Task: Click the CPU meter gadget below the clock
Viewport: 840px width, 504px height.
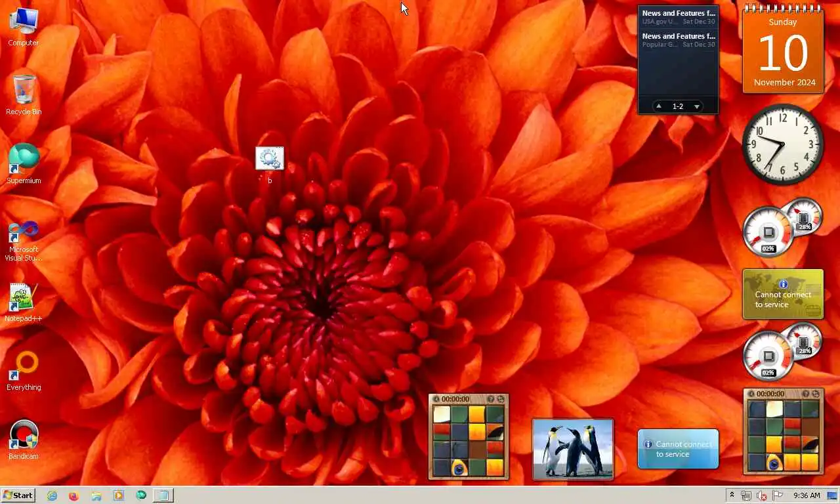Action: (x=782, y=227)
